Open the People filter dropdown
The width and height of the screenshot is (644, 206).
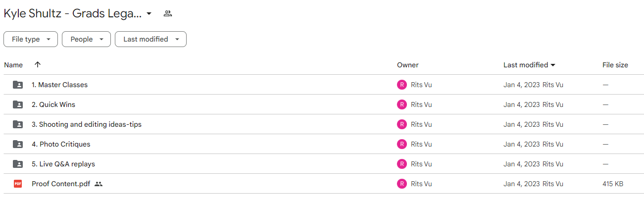[x=86, y=39]
